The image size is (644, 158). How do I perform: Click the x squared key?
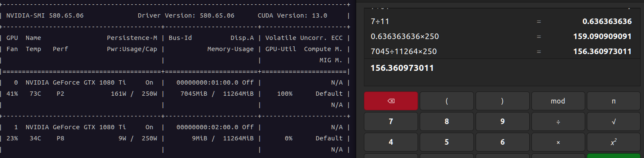(x=613, y=142)
